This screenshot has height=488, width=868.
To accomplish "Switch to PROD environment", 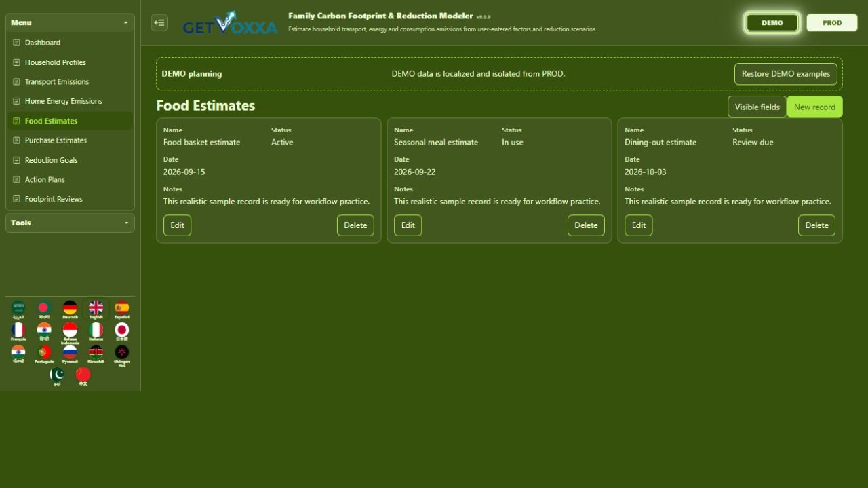I will coord(832,22).
